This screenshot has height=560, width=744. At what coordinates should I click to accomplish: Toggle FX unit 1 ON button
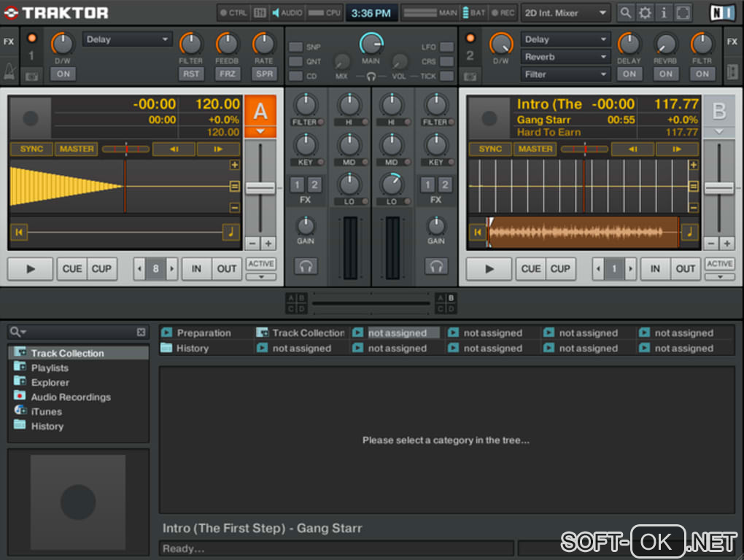click(x=63, y=74)
